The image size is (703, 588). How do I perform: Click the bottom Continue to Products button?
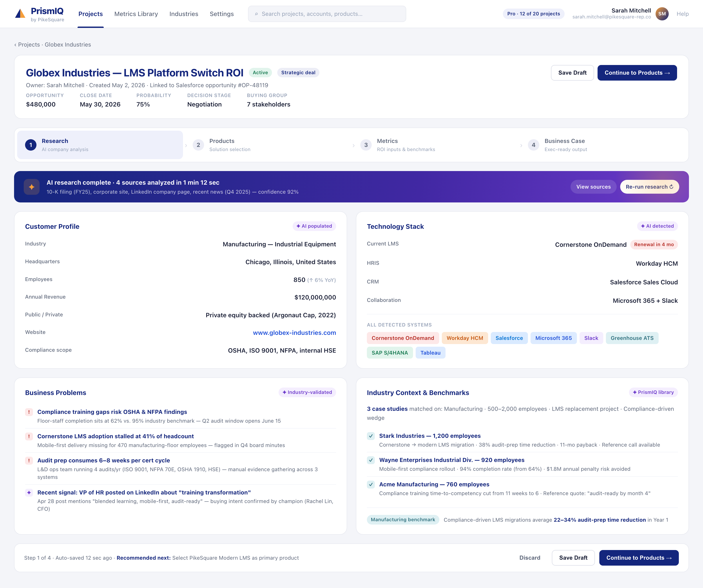[639, 558]
